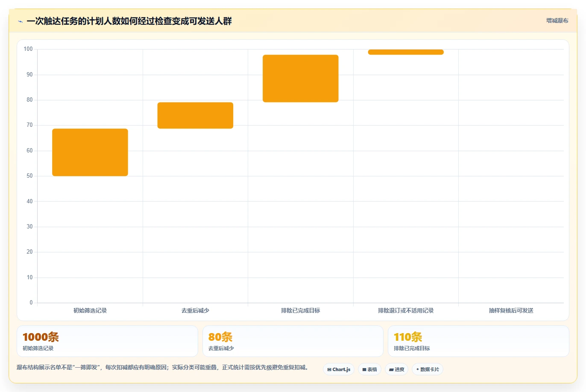Click y-axis value 50
586x392 pixels.
(x=29, y=176)
